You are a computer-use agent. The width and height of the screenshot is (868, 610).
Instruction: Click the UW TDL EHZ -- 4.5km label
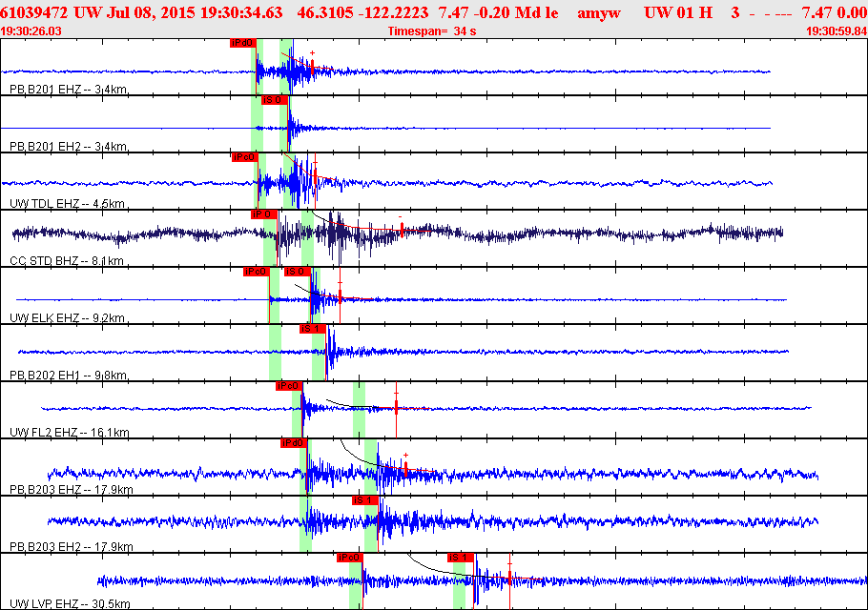[x=67, y=204]
